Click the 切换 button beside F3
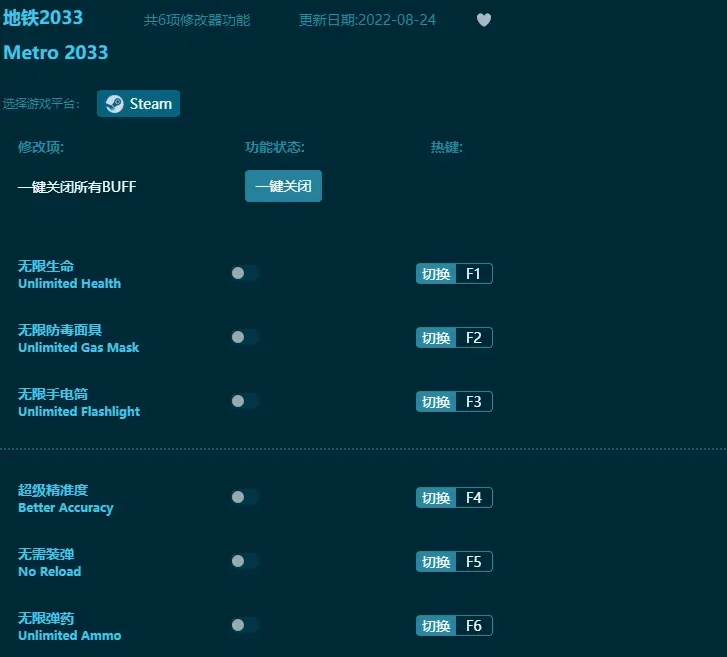The height and width of the screenshot is (657, 727). tap(436, 402)
